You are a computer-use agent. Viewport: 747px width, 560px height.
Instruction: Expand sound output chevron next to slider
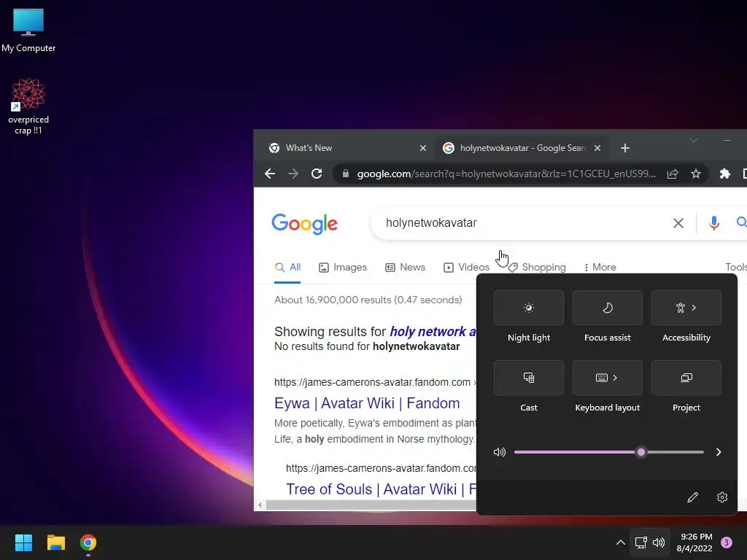coord(719,452)
